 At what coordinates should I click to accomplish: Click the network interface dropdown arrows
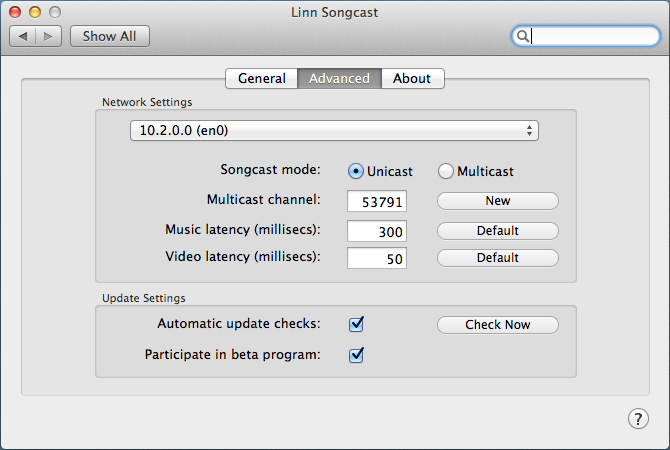(x=529, y=130)
